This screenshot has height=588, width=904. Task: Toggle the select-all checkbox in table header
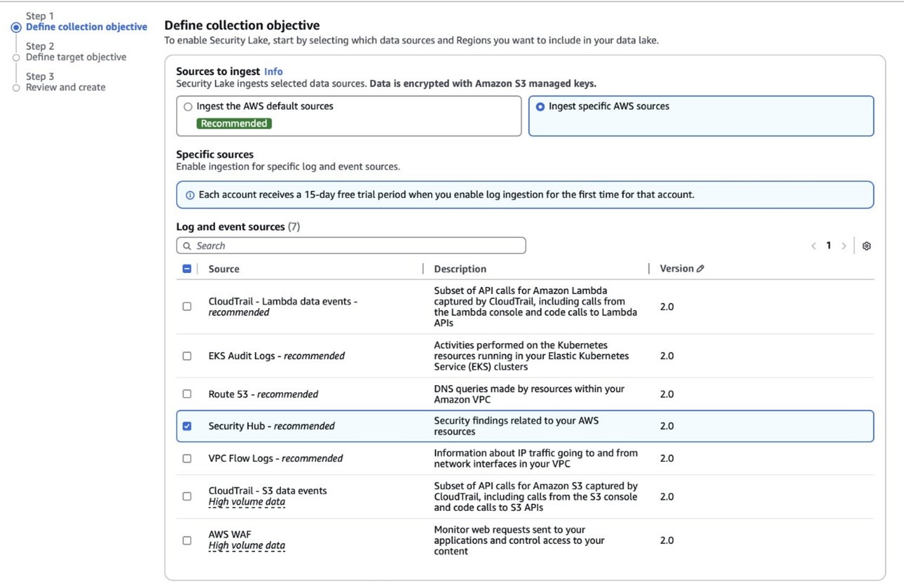(187, 268)
